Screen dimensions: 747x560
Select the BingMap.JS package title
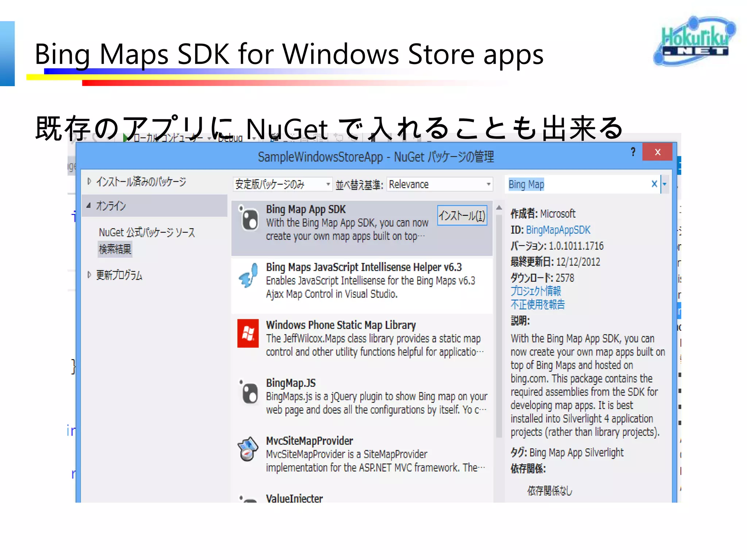coord(291,383)
